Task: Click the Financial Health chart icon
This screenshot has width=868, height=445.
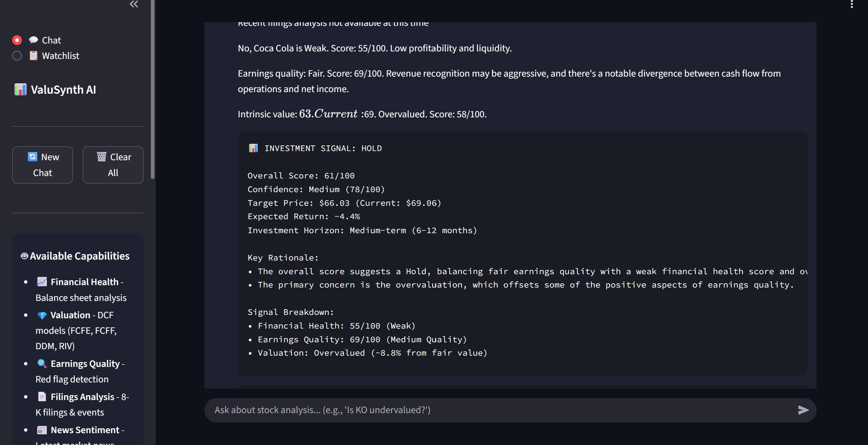Action: coord(42,281)
